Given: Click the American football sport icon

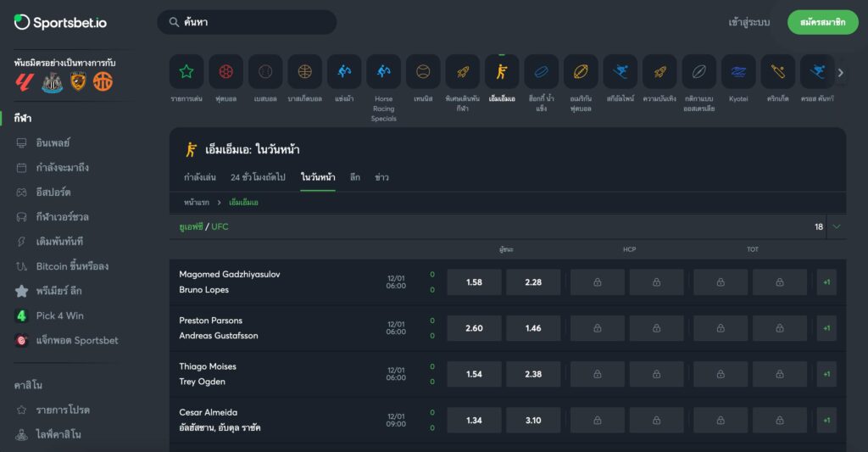Looking at the screenshot, I should 581,72.
